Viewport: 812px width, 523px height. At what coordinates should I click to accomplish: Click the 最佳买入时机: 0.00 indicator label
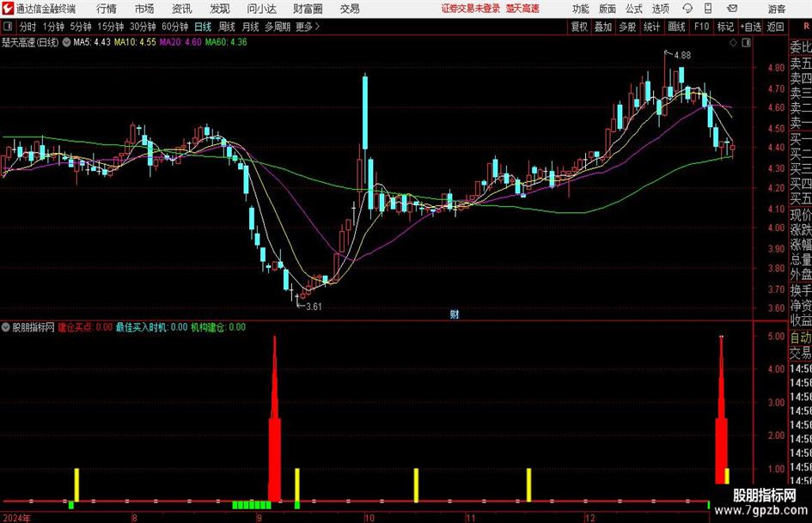(151, 327)
